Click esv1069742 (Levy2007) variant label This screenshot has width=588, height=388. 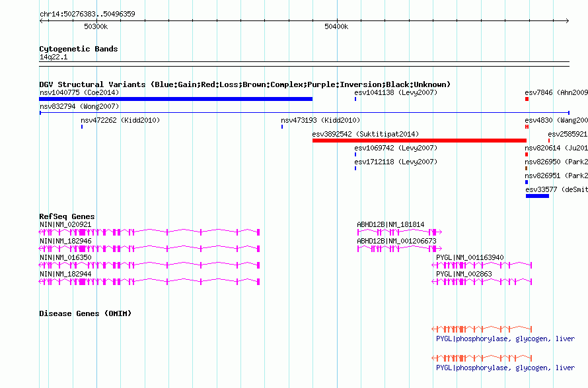coord(396,148)
